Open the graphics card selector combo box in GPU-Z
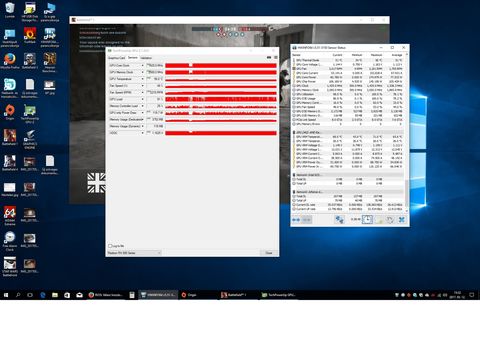Viewport: 480px width, 360px height. [134, 253]
